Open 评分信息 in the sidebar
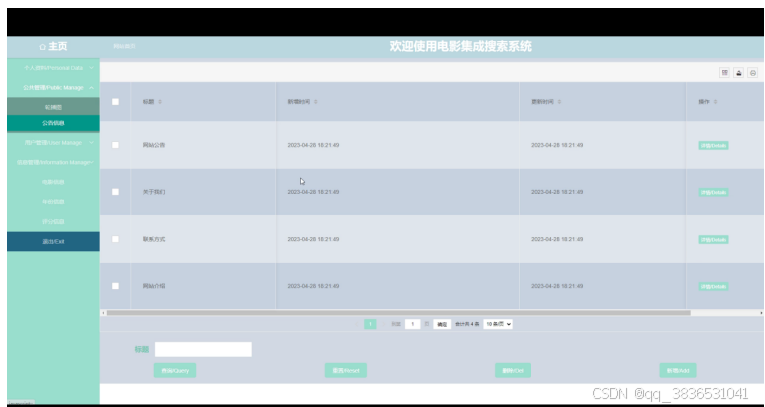This screenshot has height=407, width=765. (x=53, y=222)
